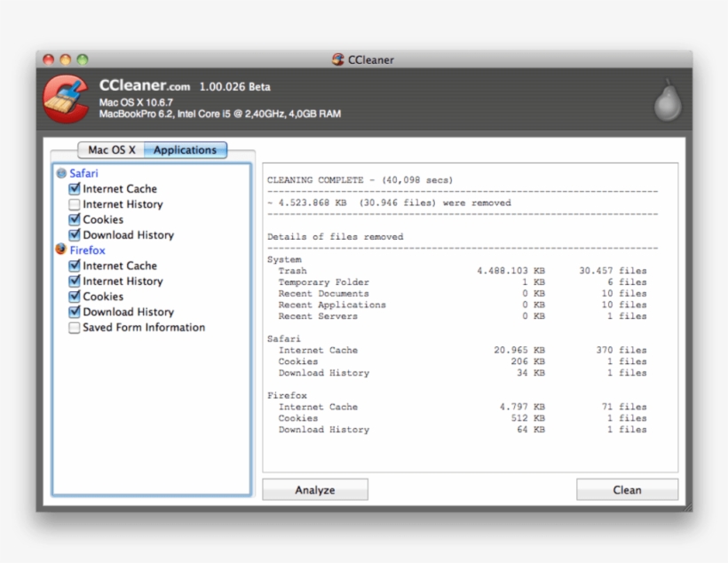The width and height of the screenshot is (728, 563).
Task: Enable Saved Form Information for Firefox
Action: [x=75, y=327]
